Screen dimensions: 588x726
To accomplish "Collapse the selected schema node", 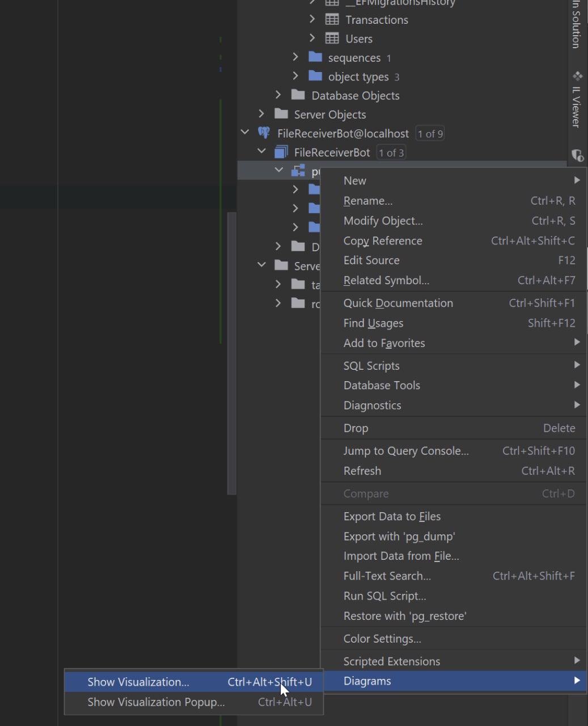I will click(x=278, y=171).
